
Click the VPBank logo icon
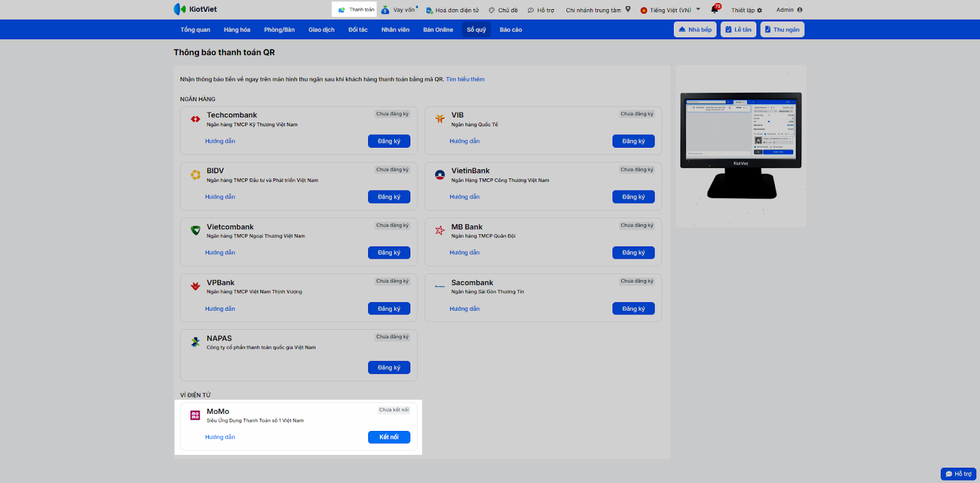click(x=195, y=286)
